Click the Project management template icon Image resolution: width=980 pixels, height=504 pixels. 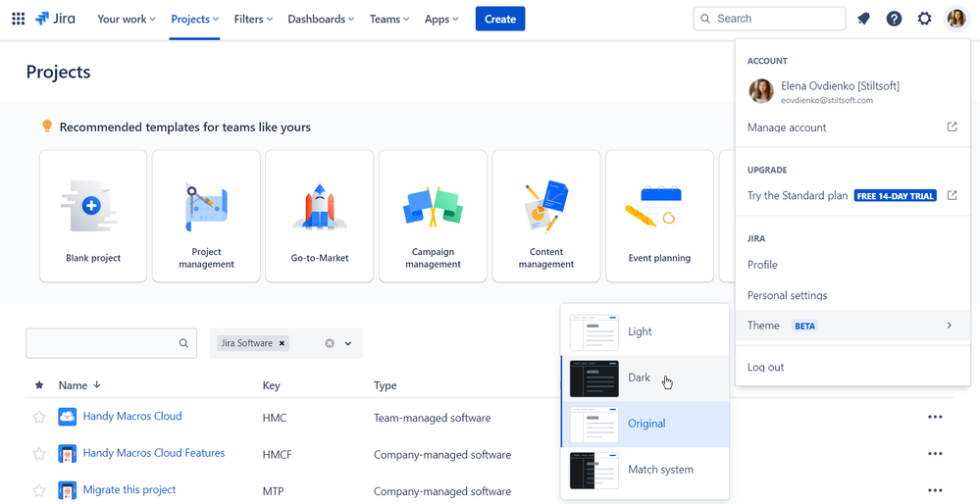pos(206,207)
